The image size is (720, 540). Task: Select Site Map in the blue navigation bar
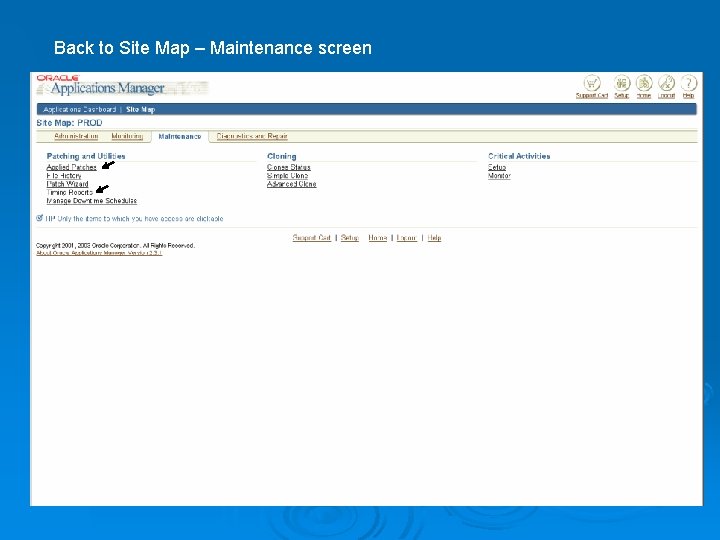141,109
